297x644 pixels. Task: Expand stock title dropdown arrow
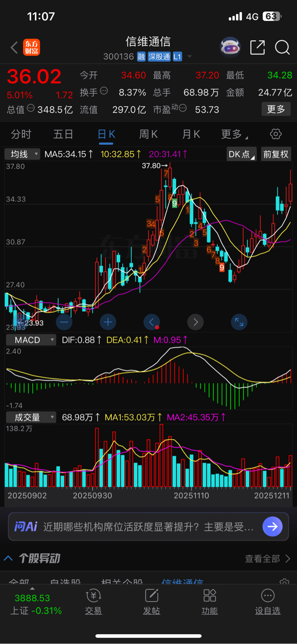pyautogui.click(x=189, y=57)
